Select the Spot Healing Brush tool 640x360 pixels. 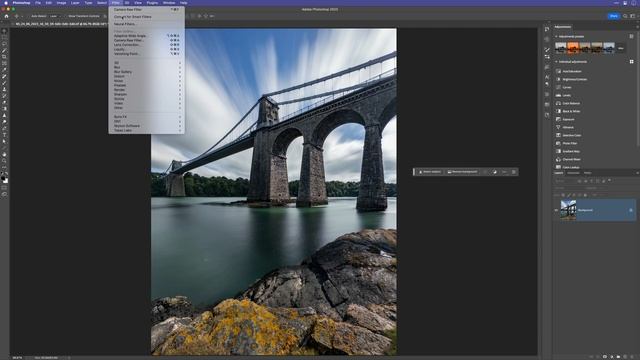[4, 76]
